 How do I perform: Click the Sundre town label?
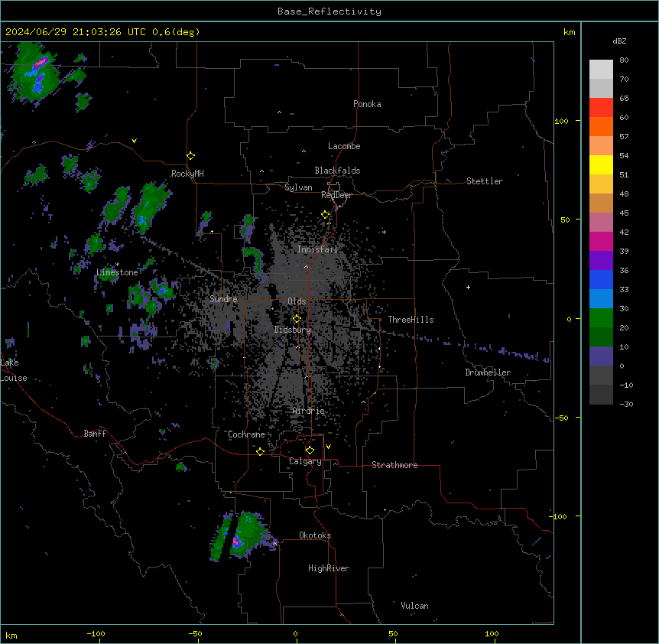(x=223, y=299)
